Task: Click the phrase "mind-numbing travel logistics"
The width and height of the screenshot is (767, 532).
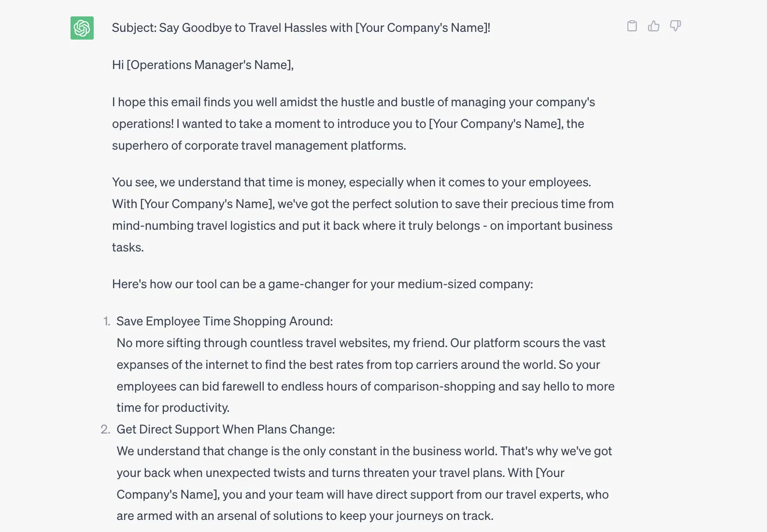Action: [193, 226]
